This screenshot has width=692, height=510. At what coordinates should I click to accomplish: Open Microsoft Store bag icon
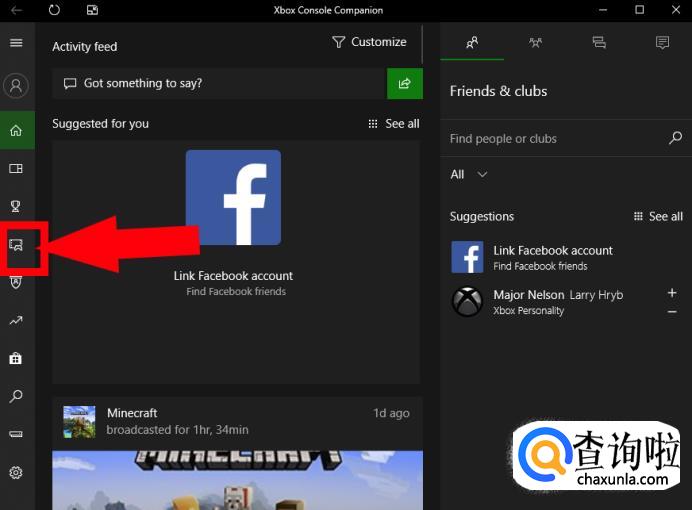pyautogui.click(x=16, y=358)
